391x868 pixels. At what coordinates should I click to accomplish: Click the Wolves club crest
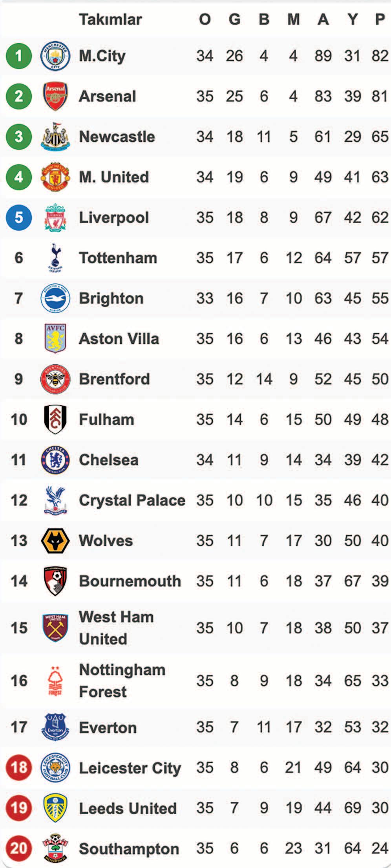55,541
